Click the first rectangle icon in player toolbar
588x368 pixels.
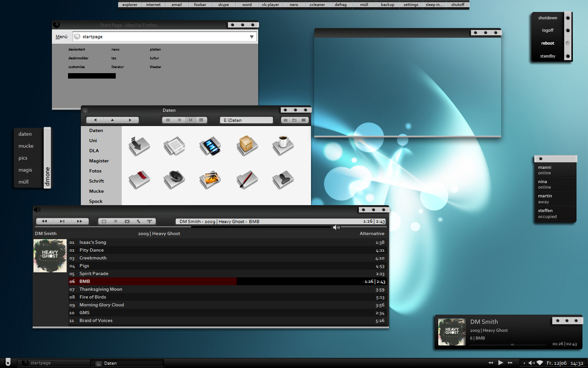(104, 221)
